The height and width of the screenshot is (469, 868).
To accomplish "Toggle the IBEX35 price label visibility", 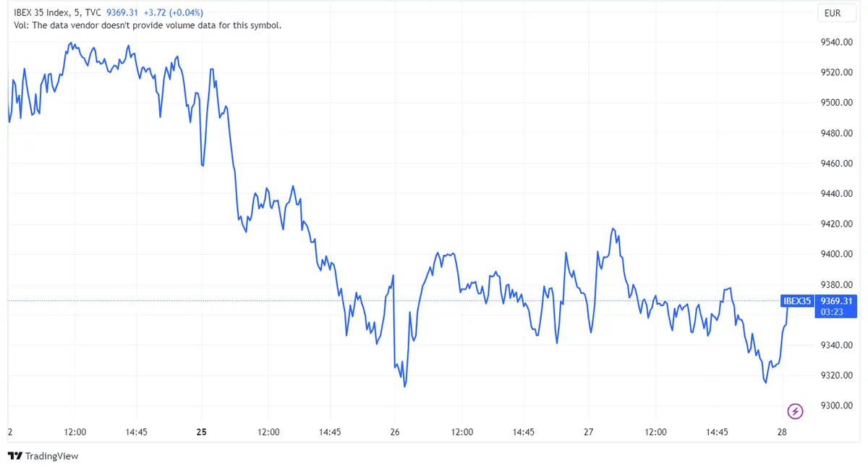I will (x=797, y=302).
